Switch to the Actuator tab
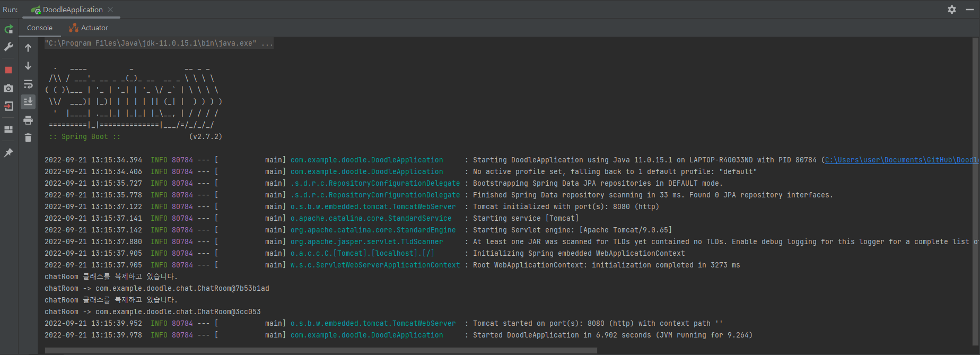The height and width of the screenshot is (355, 980). coord(89,28)
